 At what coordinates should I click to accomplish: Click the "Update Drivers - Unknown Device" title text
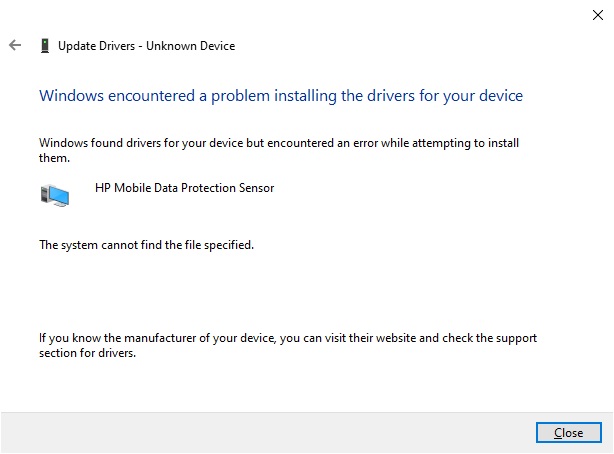tap(146, 45)
